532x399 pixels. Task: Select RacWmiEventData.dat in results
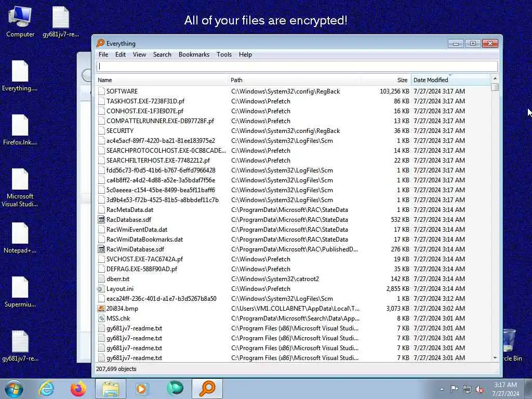point(293,229)
